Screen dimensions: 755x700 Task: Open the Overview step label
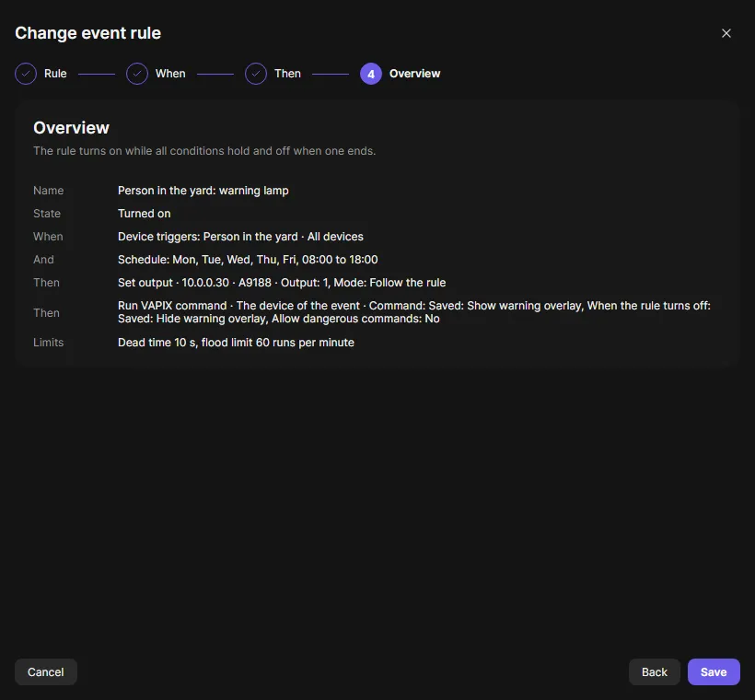coord(414,74)
